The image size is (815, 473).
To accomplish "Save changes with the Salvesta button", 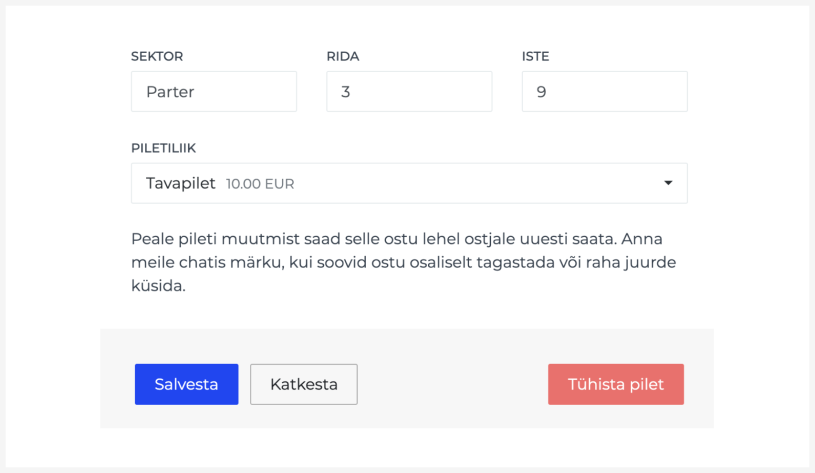I will (187, 384).
